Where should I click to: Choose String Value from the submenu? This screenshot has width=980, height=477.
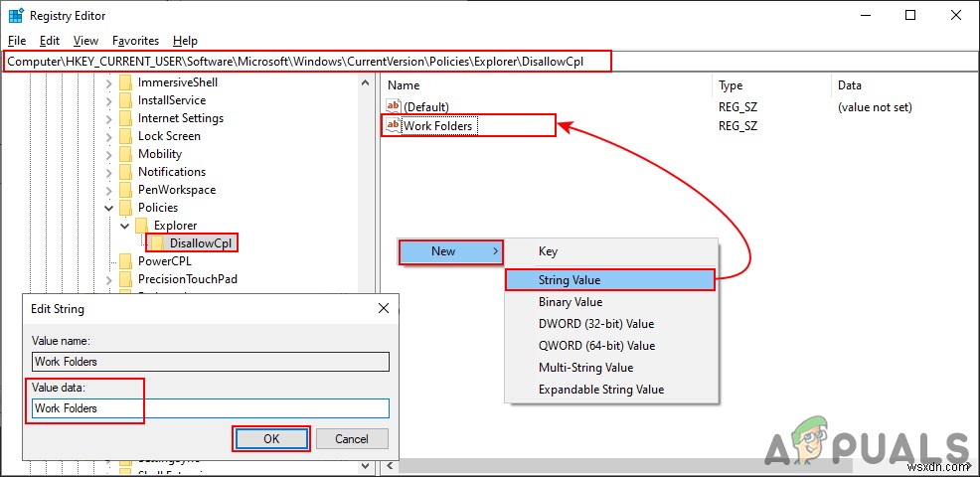pyautogui.click(x=609, y=280)
